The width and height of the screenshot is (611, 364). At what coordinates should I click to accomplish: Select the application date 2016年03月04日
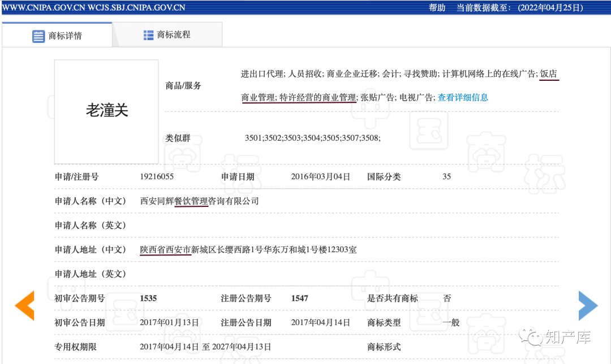tap(320, 176)
